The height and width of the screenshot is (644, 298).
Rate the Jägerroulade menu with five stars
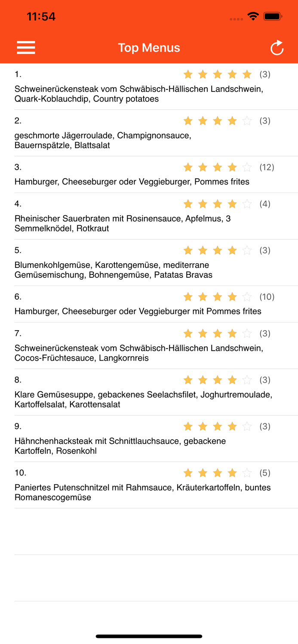pos(247,121)
